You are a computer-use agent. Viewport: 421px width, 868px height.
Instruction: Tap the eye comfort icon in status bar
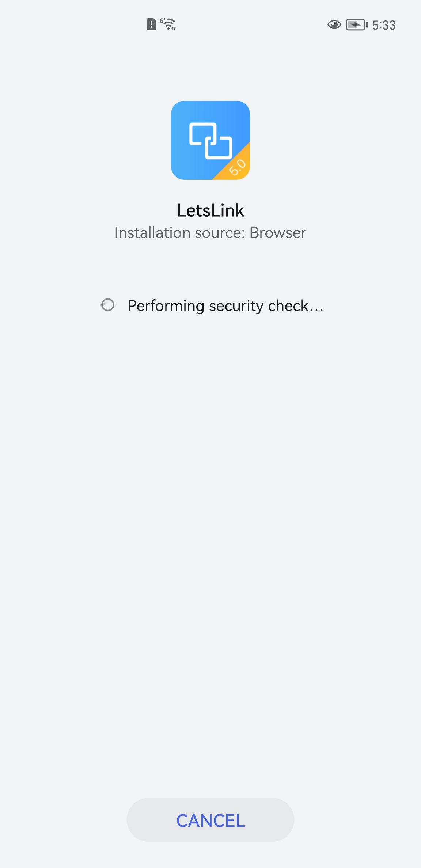[334, 25]
